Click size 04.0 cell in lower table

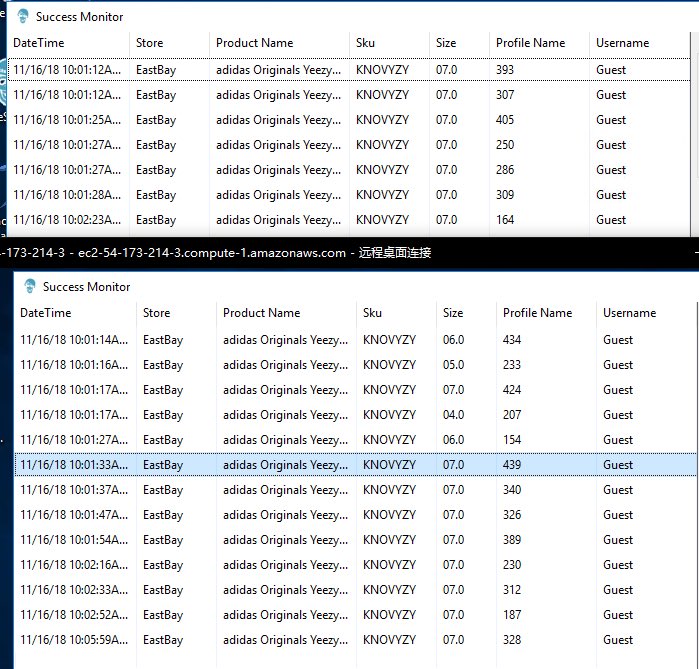pos(453,415)
